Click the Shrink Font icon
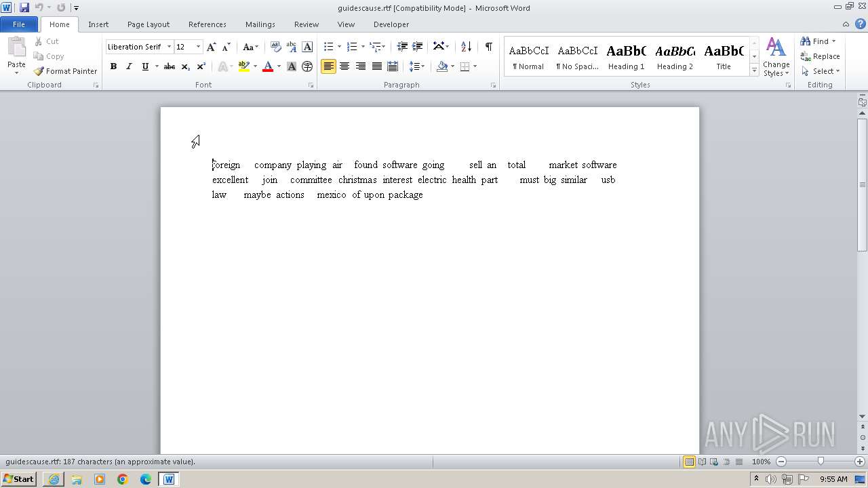The height and width of the screenshot is (488, 868). tap(226, 47)
